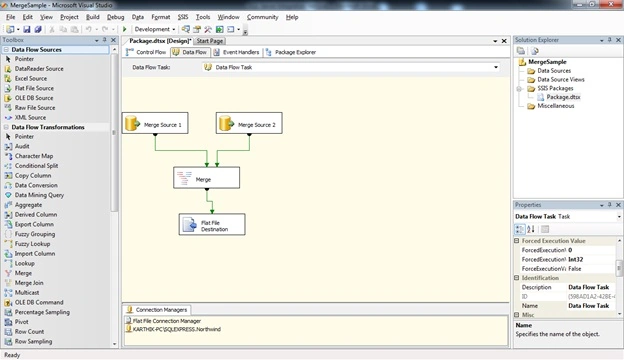
Task: Click the Save All toolbar icon
Action: click(x=38, y=29)
